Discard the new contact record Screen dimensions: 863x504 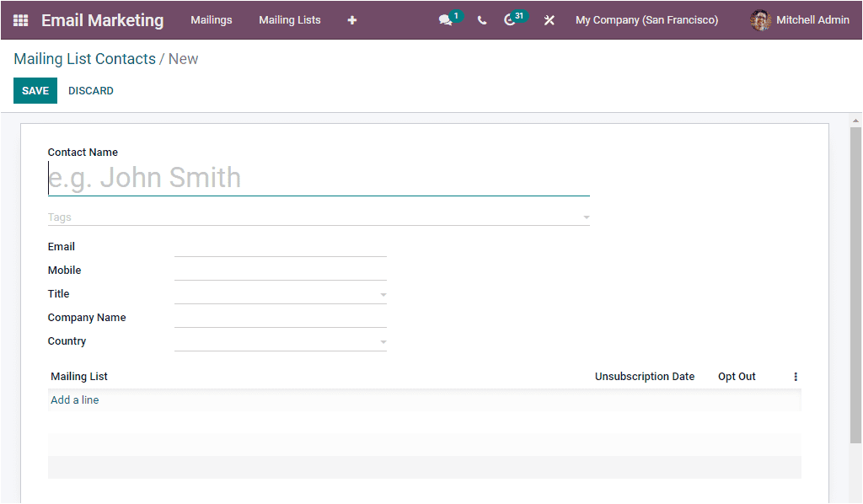90,90
